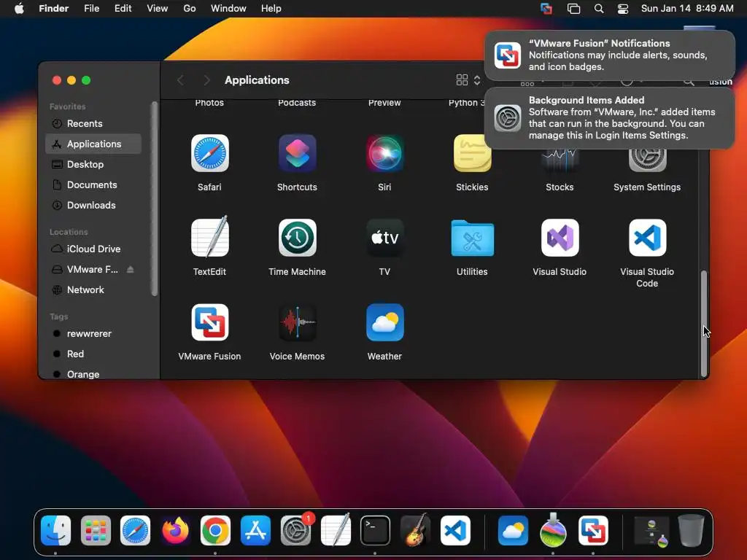Viewport: 747px width, 560px height.
Task: Select Applications in the Finder sidebar
Action: point(93,144)
